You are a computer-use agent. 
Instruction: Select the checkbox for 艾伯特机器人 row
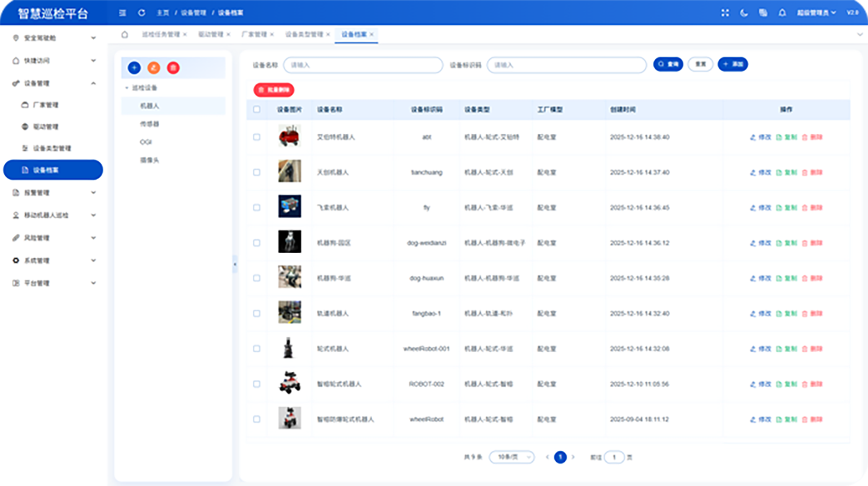(257, 137)
